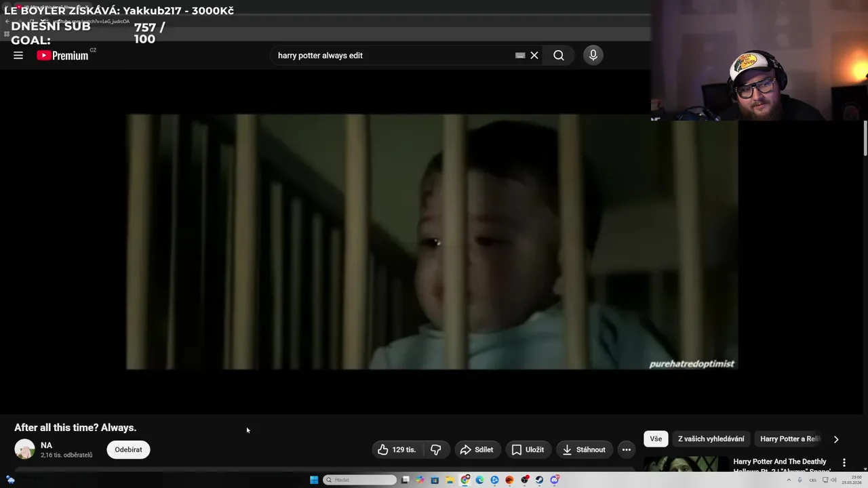Select the 'Z vašich vyhledávání' chip
This screenshot has height=488, width=868.
pyautogui.click(x=711, y=439)
